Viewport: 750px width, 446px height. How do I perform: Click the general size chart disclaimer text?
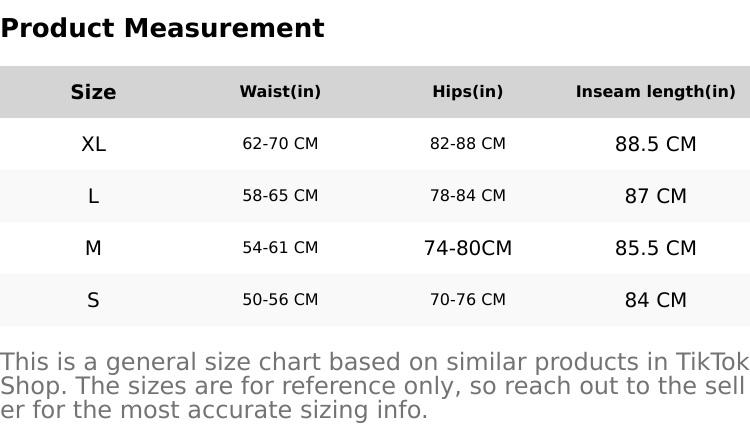click(374, 386)
